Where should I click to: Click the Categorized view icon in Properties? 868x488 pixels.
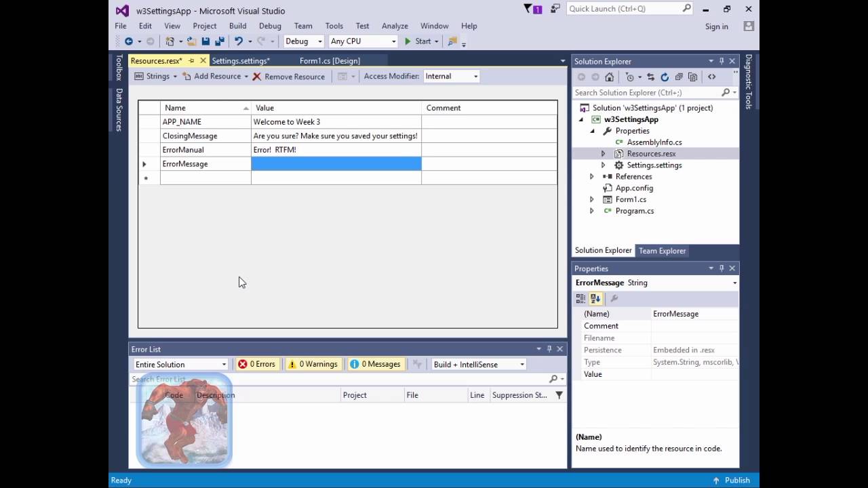click(581, 298)
